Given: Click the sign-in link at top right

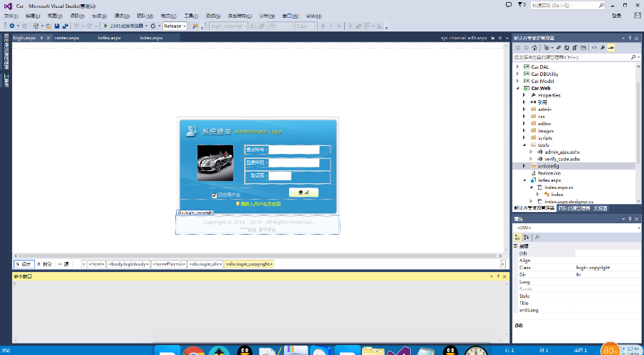Looking at the screenshot, I should click(617, 16).
